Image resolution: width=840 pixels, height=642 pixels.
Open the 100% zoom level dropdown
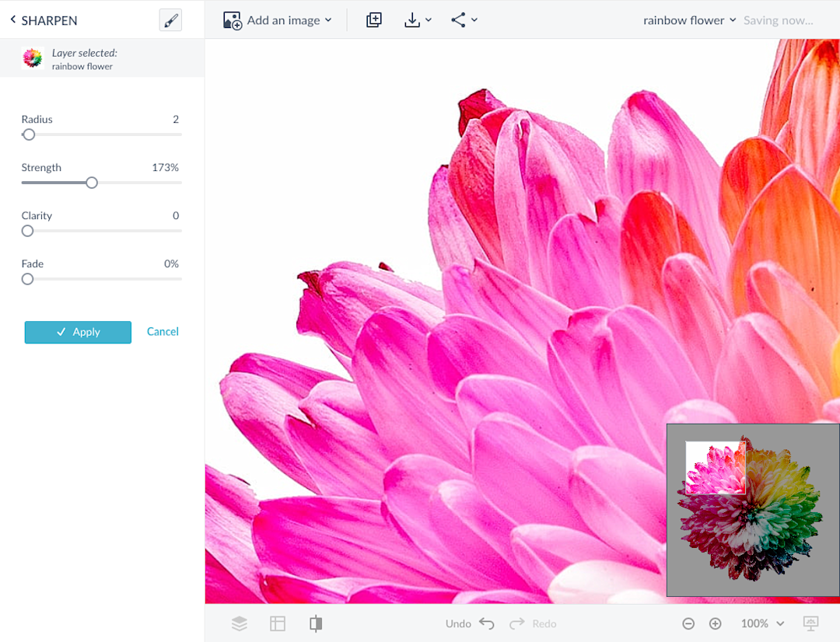(761, 623)
